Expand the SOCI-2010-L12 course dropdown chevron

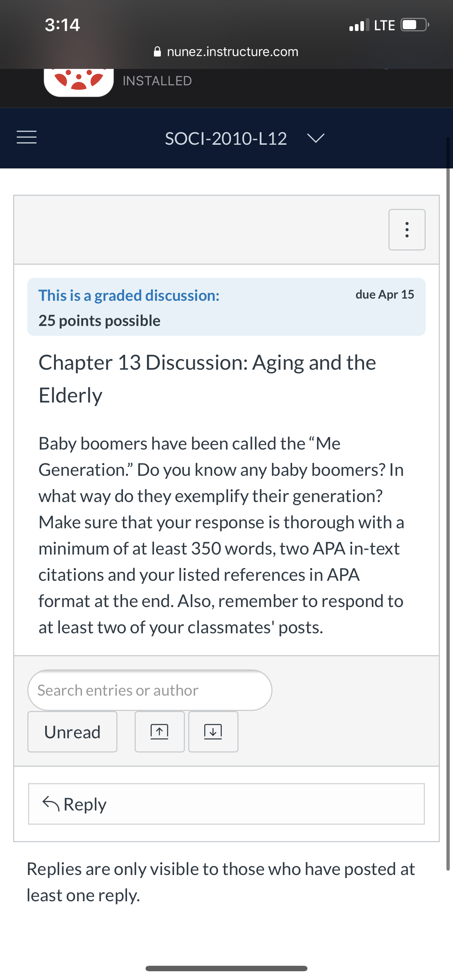click(x=315, y=138)
